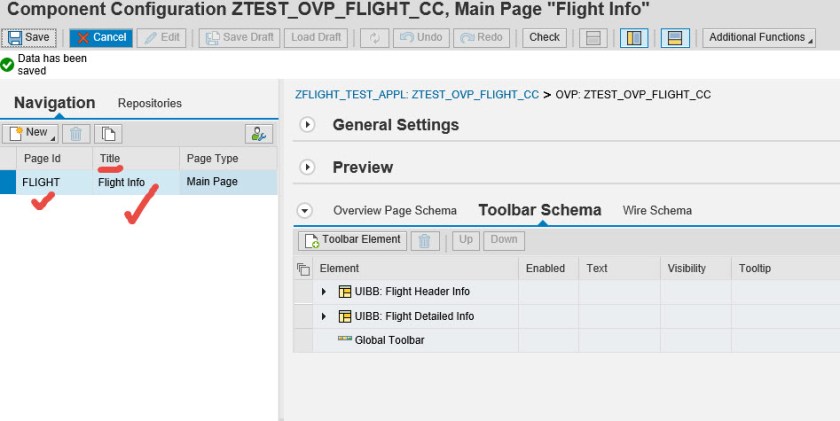Open the Wire Schema tab
840x421 pixels.
point(656,210)
